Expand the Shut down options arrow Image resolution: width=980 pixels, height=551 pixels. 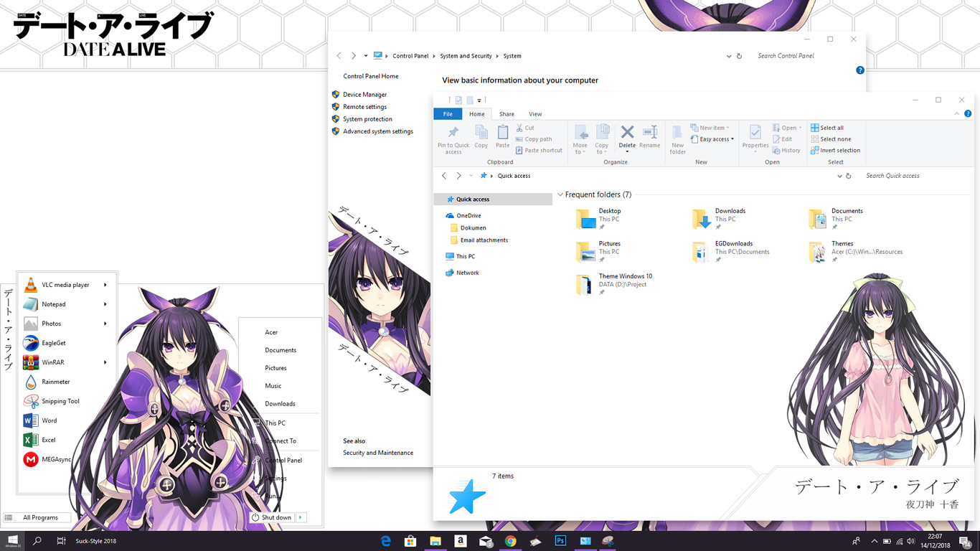[301, 517]
